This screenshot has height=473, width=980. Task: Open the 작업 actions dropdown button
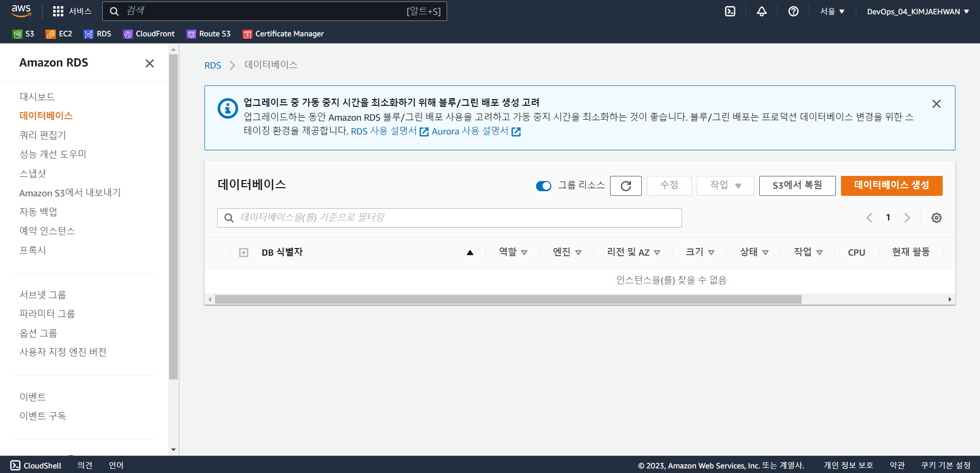726,186
